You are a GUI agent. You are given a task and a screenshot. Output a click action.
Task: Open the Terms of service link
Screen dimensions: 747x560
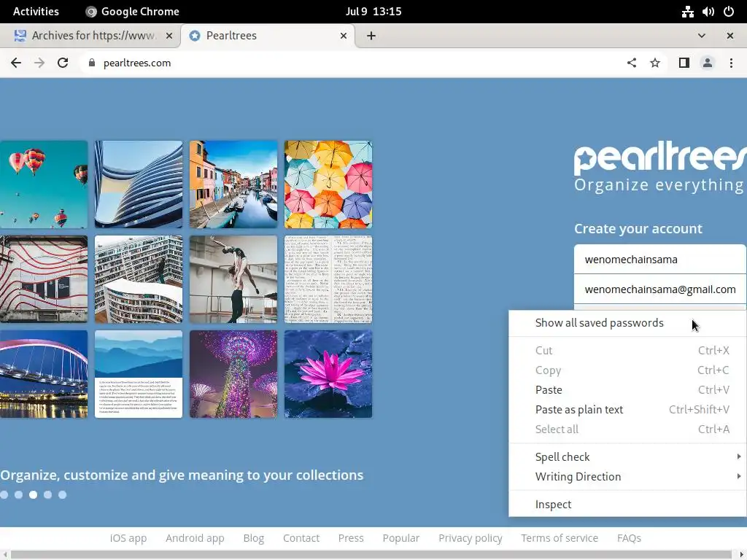560,538
